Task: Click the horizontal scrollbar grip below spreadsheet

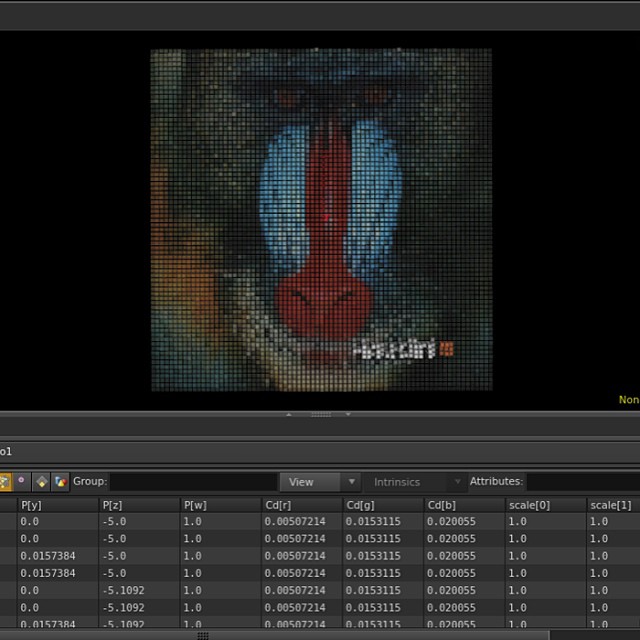Action: point(203,635)
